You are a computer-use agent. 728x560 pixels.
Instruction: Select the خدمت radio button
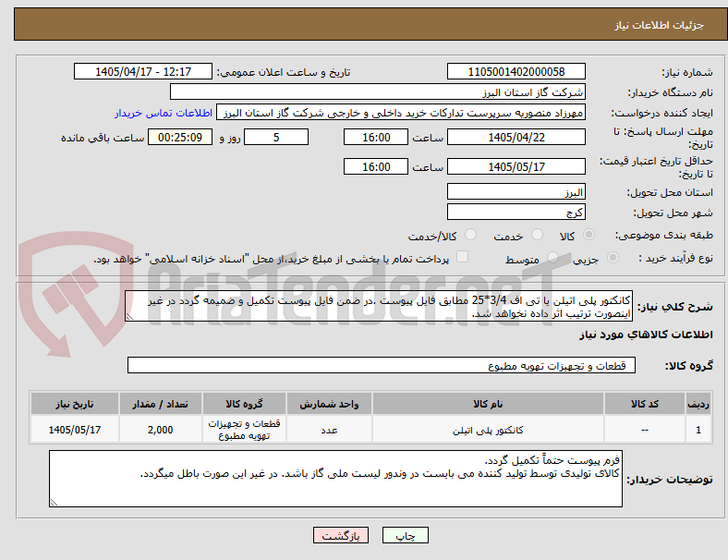(x=537, y=235)
